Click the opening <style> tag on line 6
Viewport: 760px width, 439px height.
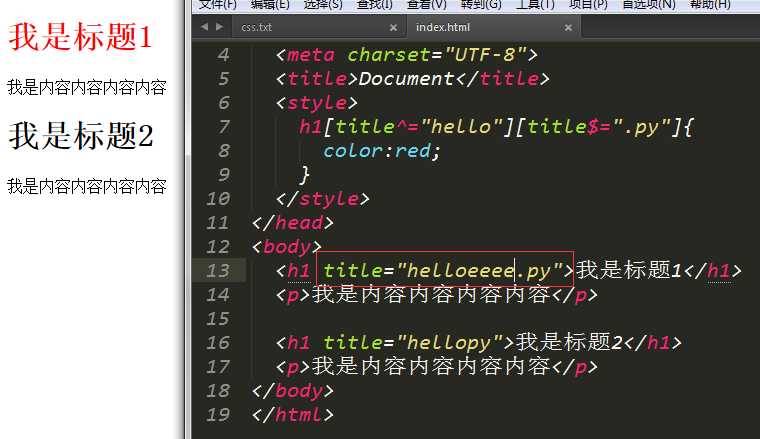coord(317,103)
